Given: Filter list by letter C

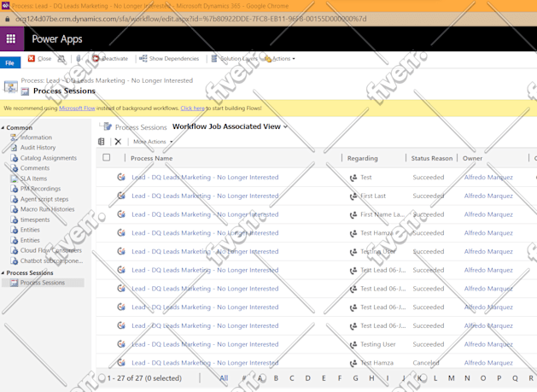Looking at the screenshot, I should point(291,378).
